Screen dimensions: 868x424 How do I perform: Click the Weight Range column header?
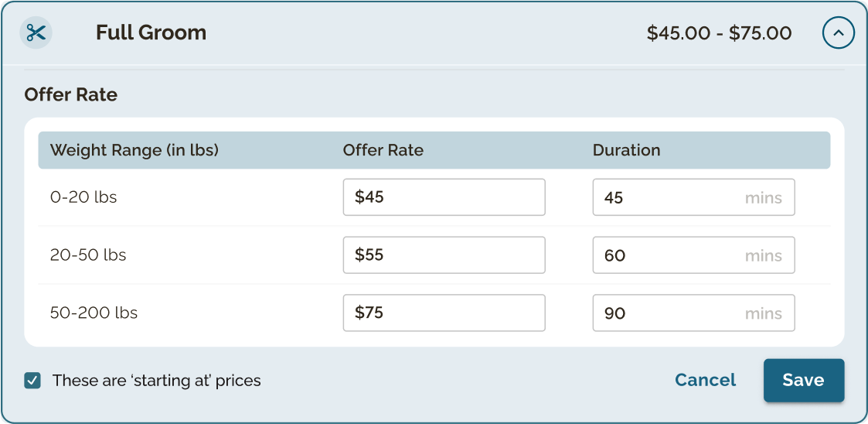[x=134, y=150]
